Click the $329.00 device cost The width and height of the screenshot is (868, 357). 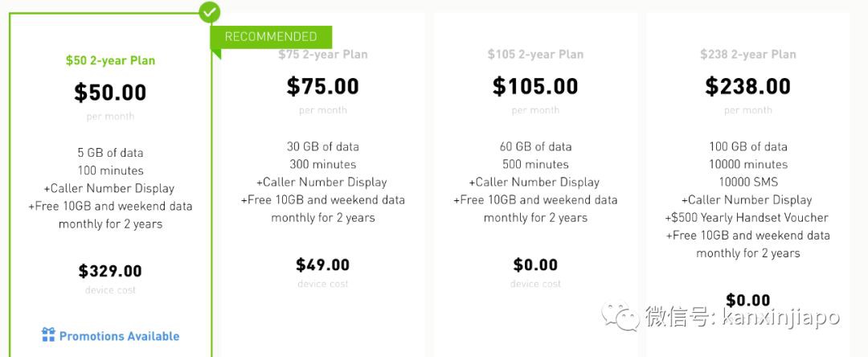110,271
